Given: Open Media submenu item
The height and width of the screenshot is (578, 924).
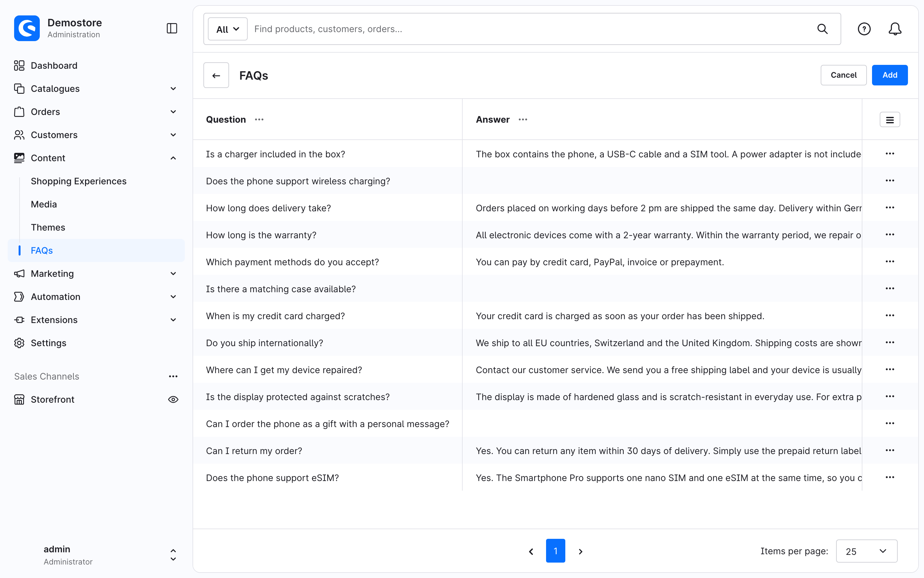Looking at the screenshot, I should click(x=44, y=204).
